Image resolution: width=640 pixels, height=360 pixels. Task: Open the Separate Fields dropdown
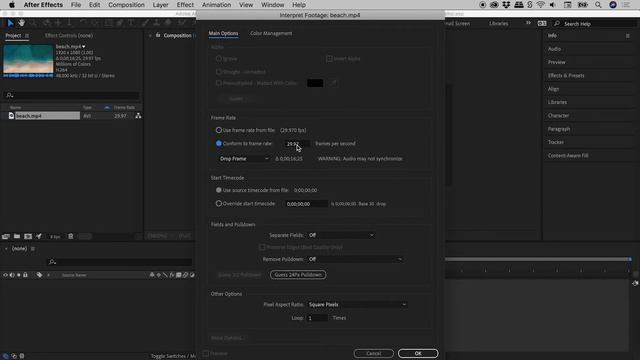pyautogui.click(x=341, y=236)
